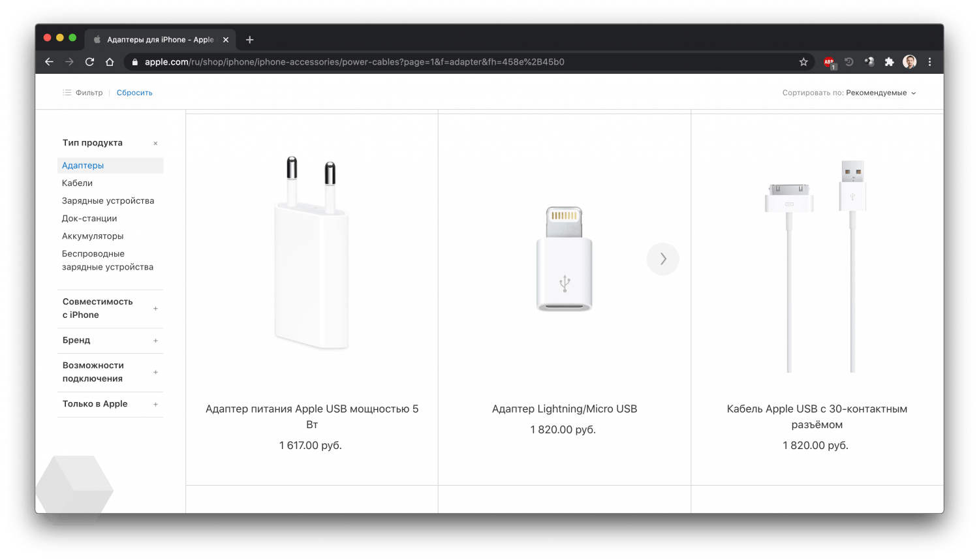
Task: Click the extension icon left of the puzzle icon
Action: 869,62
